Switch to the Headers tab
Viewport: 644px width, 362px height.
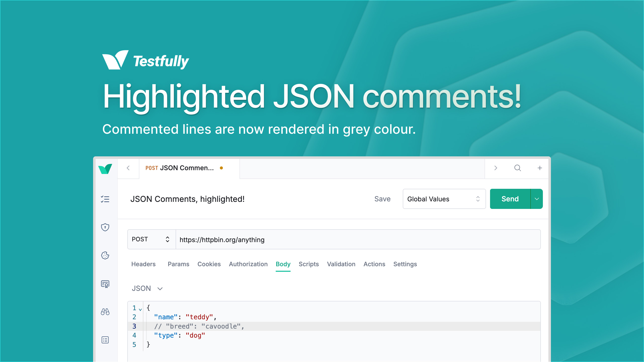click(143, 264)
